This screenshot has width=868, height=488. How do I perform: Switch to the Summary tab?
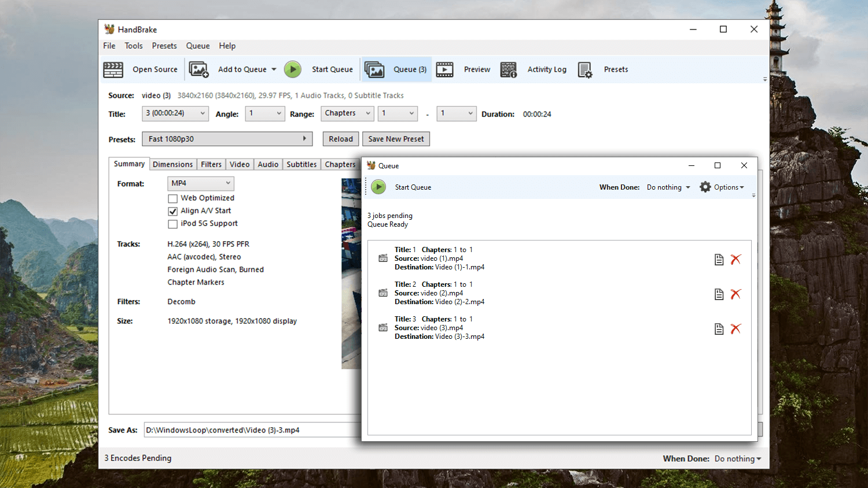[129, 164]
